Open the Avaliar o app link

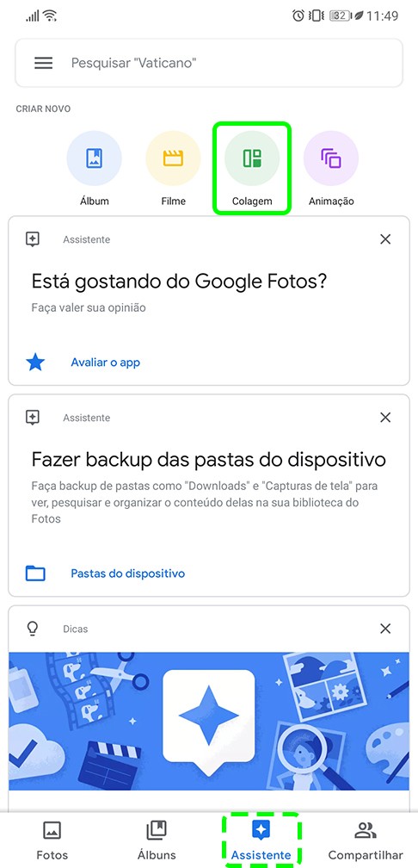tap(105, 363)
